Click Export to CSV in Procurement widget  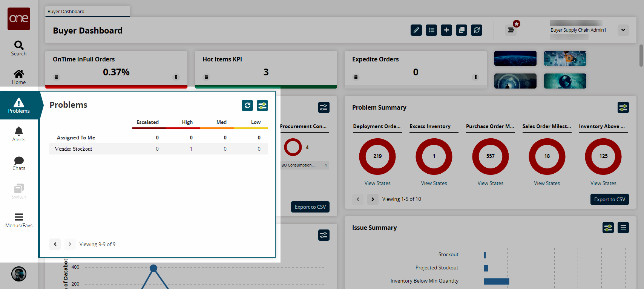pyautogui.click(x=310, y=207)
